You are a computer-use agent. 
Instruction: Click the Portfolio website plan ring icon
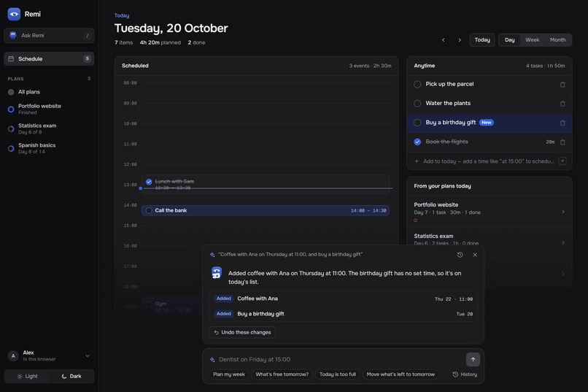pos(11,109)
